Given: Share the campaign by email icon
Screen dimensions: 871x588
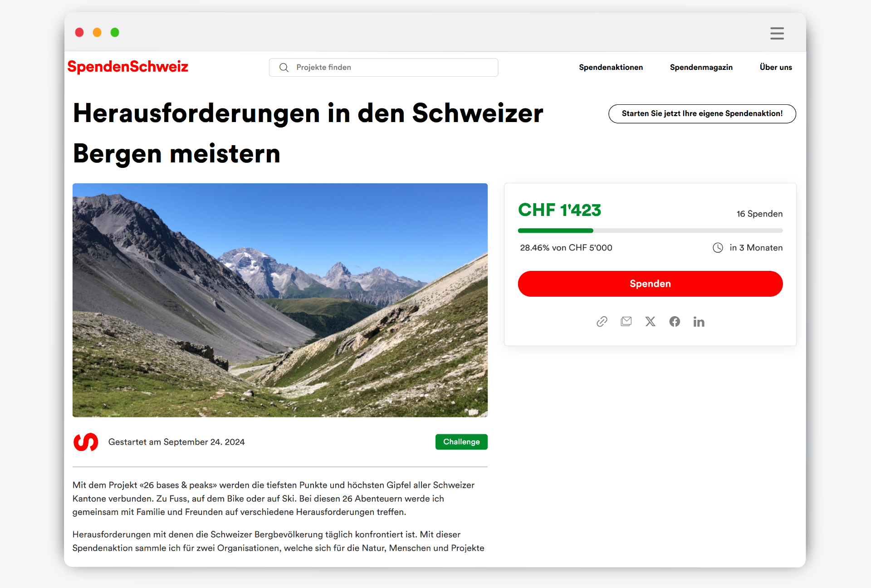Looking at the screenshot, I should [x=626, y=322].
